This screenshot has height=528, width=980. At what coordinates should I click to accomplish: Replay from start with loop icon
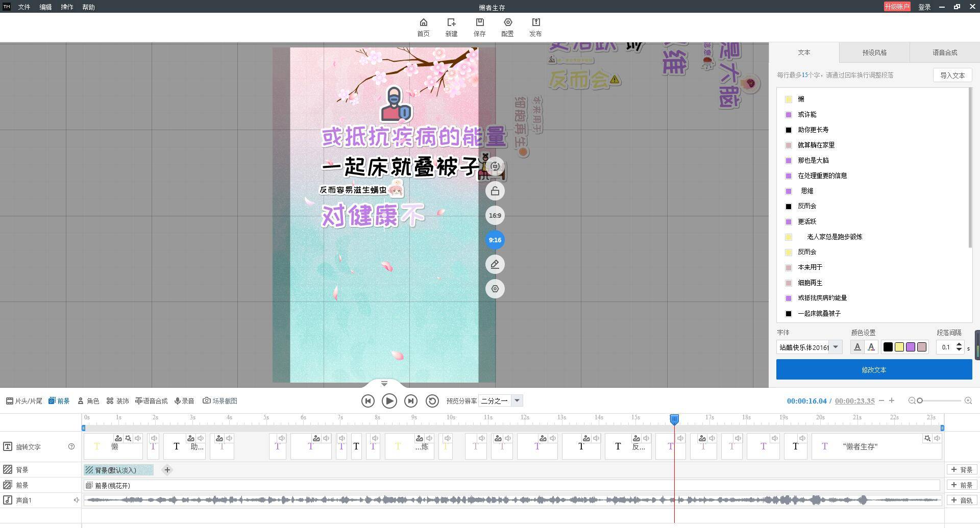pos(432,401)
